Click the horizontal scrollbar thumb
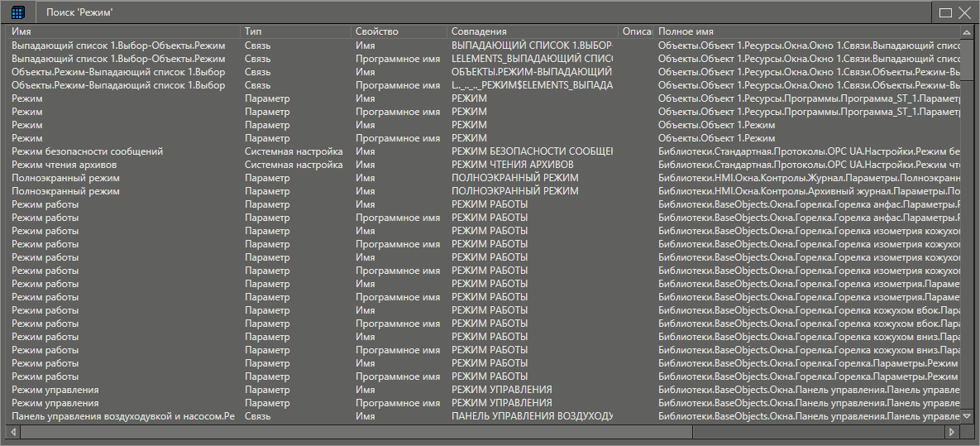Viewport: 980px width, 446px height. 351,432
